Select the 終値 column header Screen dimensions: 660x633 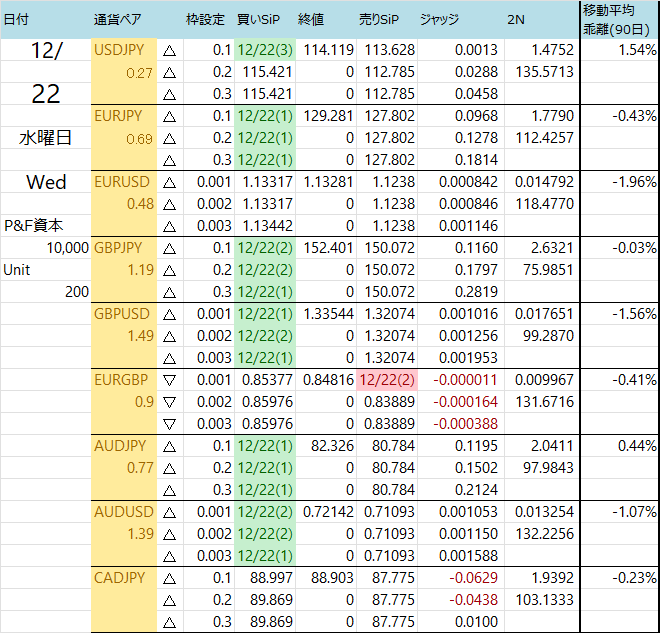(311, 19)
